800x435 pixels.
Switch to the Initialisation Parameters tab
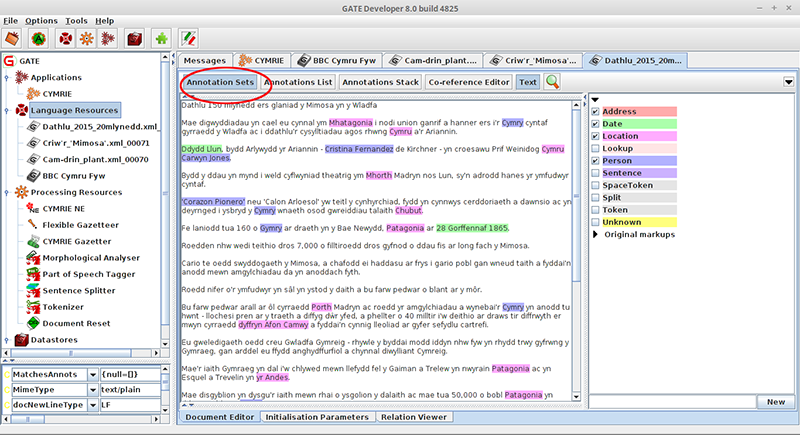[x=317, y=417]
